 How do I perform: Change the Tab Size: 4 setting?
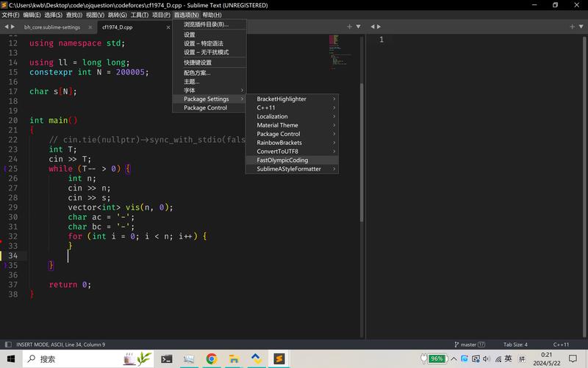point(515,344)
